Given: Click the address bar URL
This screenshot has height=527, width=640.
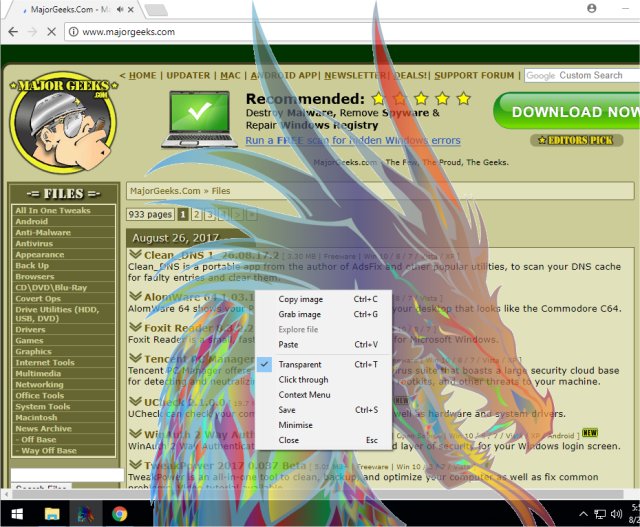Looking at the screenshot, I should 129,32.
